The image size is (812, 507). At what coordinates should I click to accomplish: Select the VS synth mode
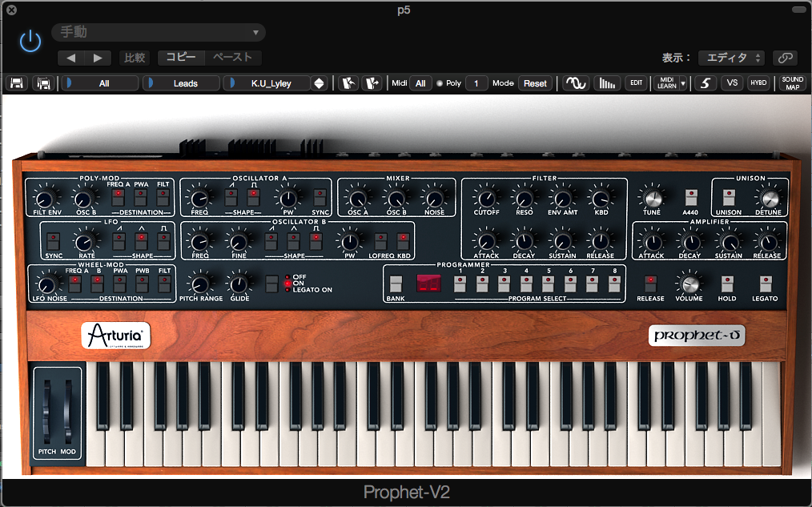732,83
